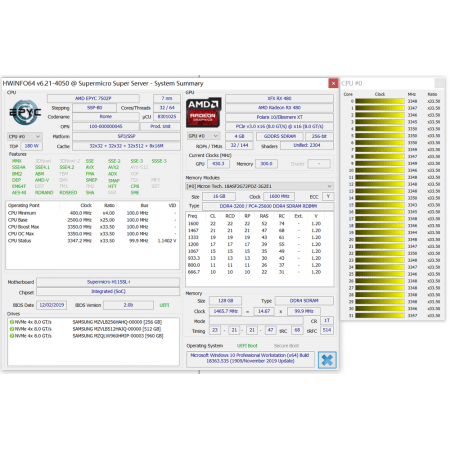Click the SSP-B0 stepping field
Viewport: 450px width, 450px height.
94,108
